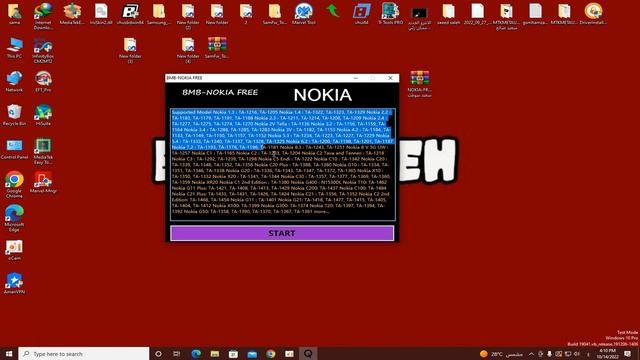Select the saeed saleh folder icon
The height and width of the screenshot is (360, 640).
click(448, 14)
